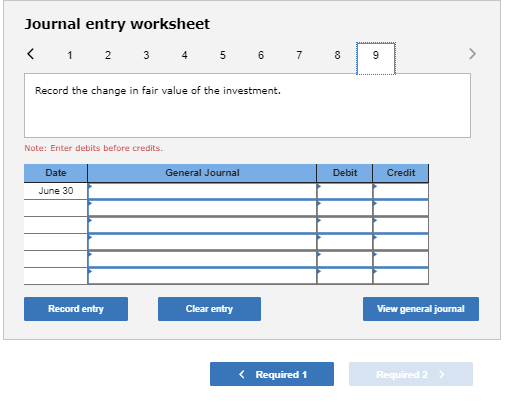This screenshot has width=518, height=409.
Task: Click the June 30 date cell
Action: coord(56,191)
